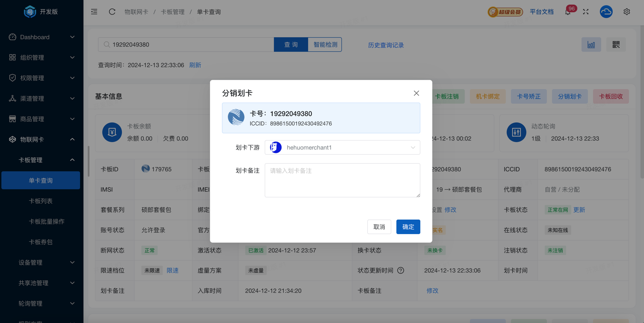Click the page reload icon in header
Viewport: 644px width, 323px height.
coord(112,12)
